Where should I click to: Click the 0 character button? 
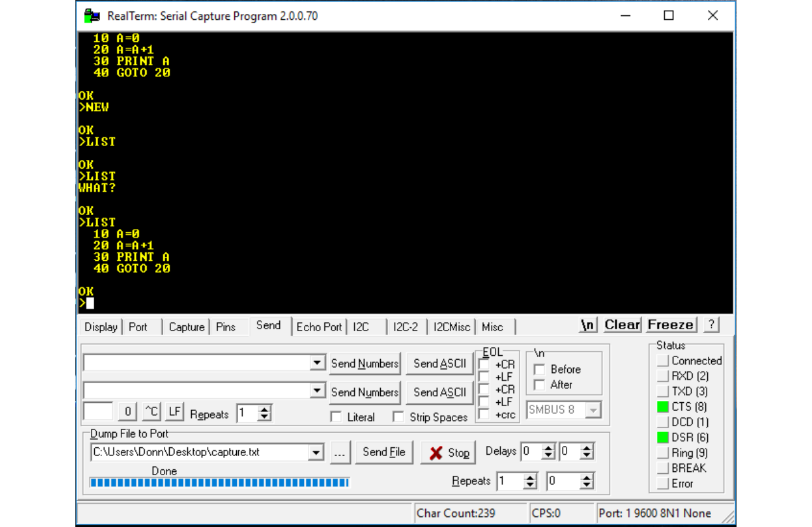(x=128, y=412)
